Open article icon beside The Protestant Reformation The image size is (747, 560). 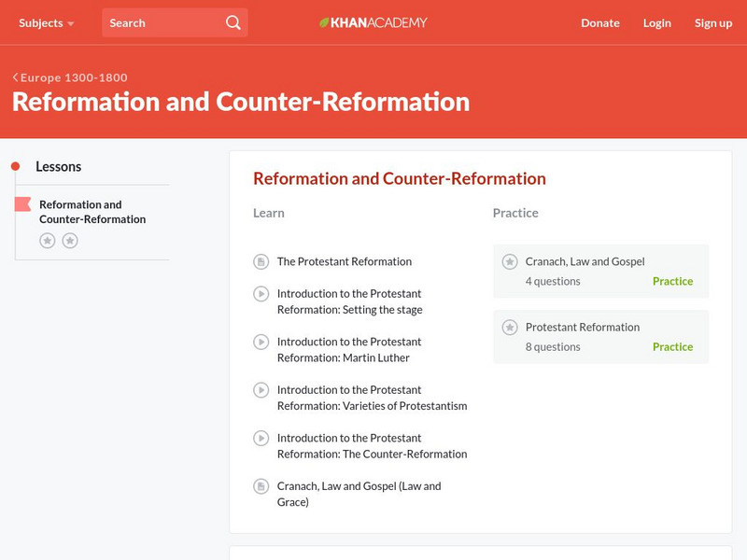tap(260, 261)
